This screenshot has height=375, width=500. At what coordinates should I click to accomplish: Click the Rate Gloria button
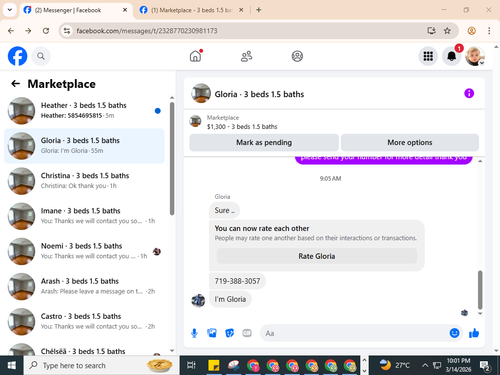[317, 256]
